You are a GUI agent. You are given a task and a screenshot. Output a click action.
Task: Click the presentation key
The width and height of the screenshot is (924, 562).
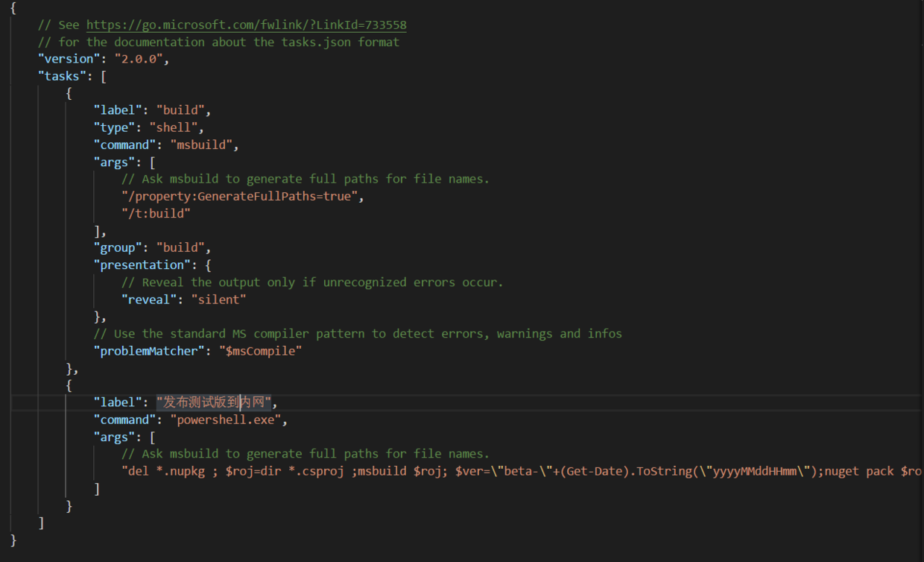point(142,264)
